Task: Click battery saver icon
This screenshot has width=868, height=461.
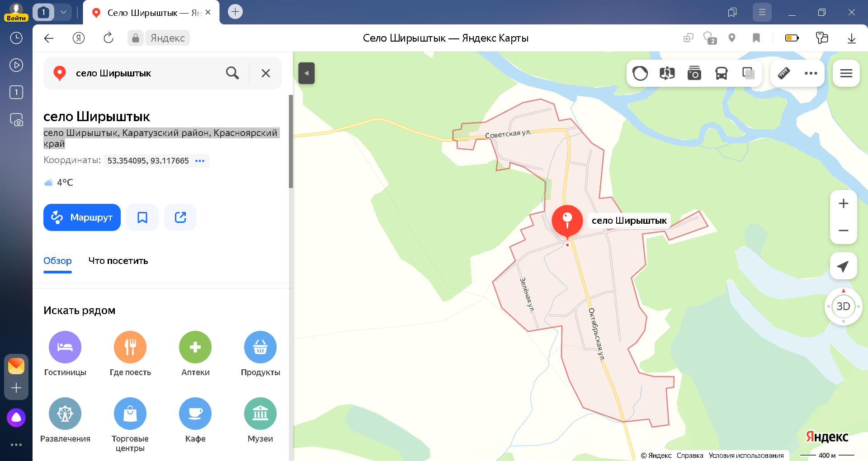Action: (792, 38)
